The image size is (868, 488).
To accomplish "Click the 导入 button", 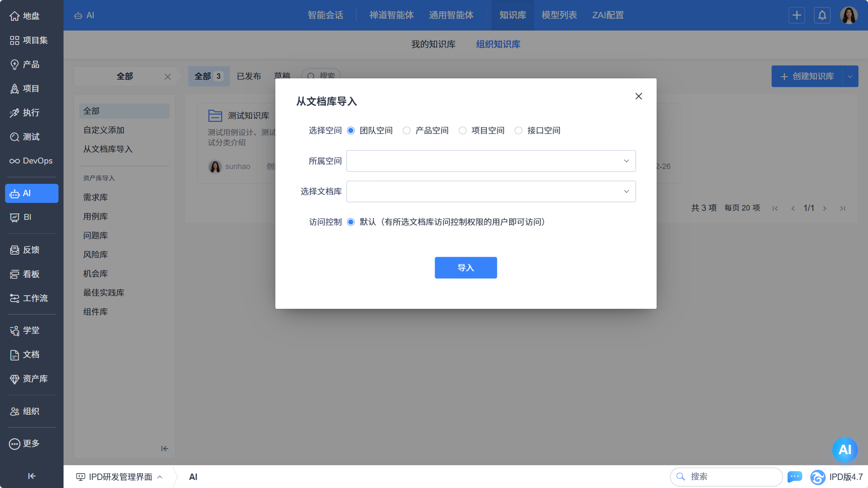I will click(x=466, y=268).
